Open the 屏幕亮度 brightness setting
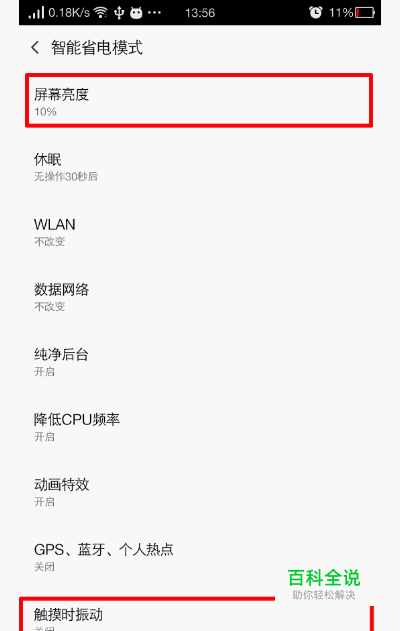This screenshot has height=631, width=400. (199, 101)
